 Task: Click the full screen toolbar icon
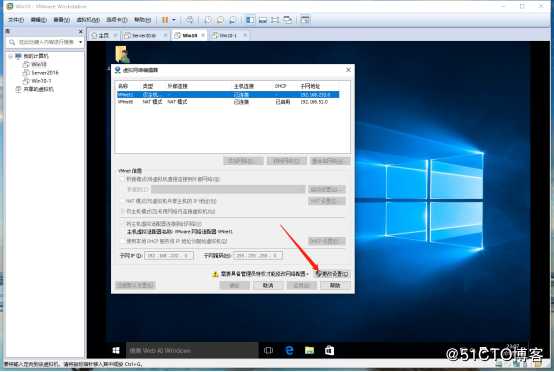coord(275,20)
